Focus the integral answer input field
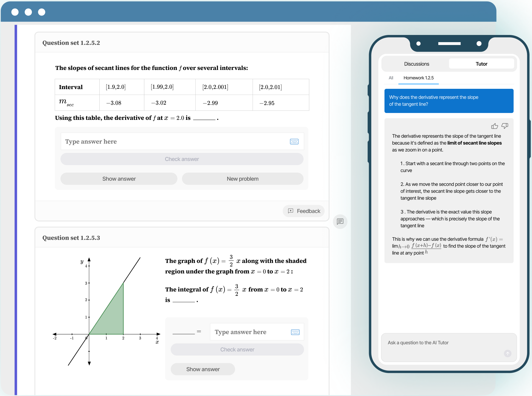 tap(250, 332)
